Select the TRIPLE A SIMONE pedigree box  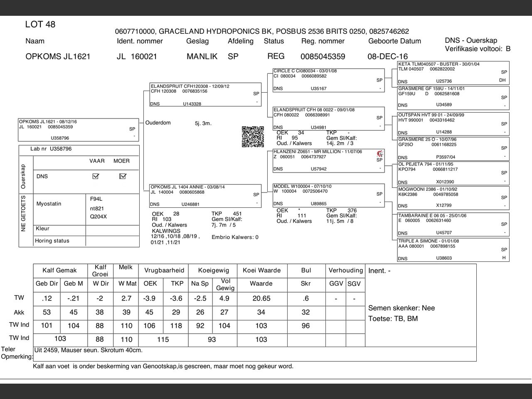click(453, 249)
